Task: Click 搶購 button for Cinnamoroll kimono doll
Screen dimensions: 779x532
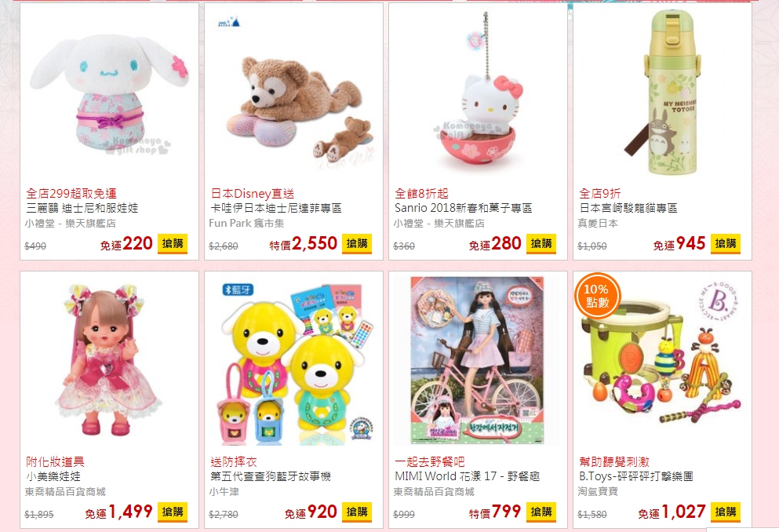Action: 173,243
